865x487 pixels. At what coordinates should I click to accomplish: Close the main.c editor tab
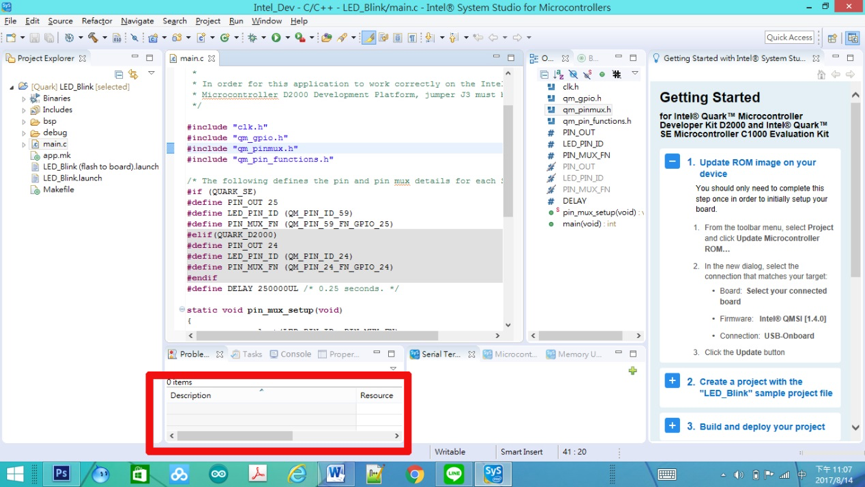(211, 58)
